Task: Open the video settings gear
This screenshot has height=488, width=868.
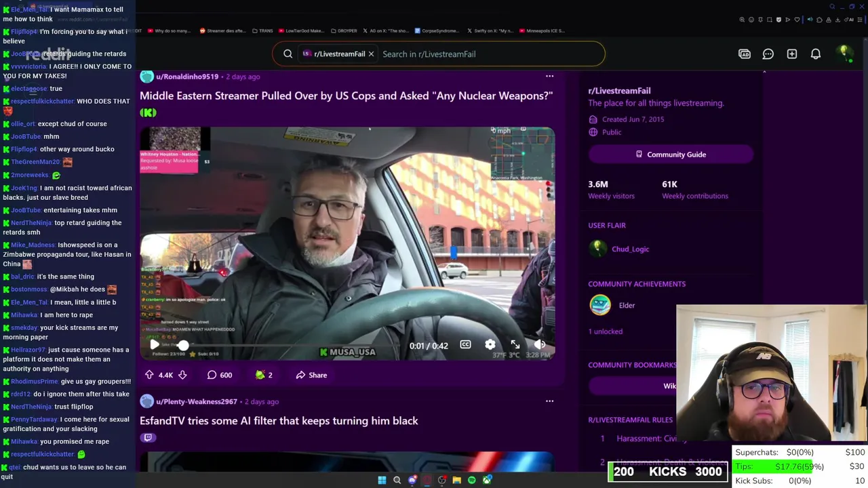Action: tap(490, 345)
